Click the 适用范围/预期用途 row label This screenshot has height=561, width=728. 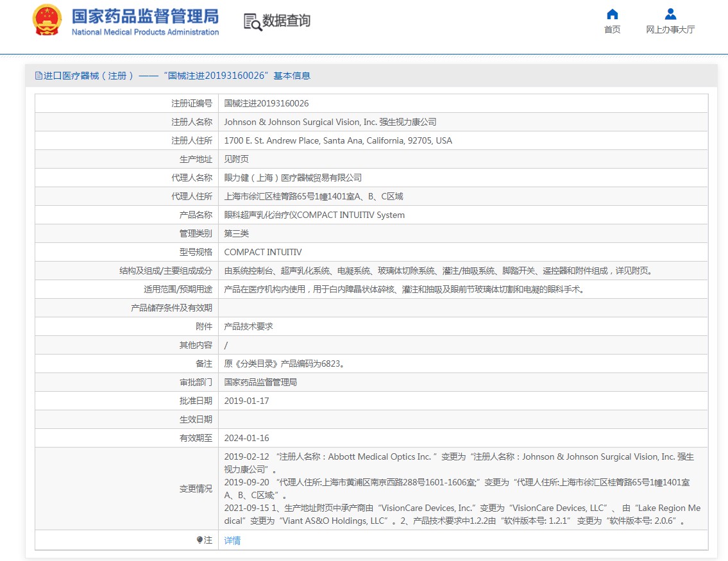(x=178, y=289)
